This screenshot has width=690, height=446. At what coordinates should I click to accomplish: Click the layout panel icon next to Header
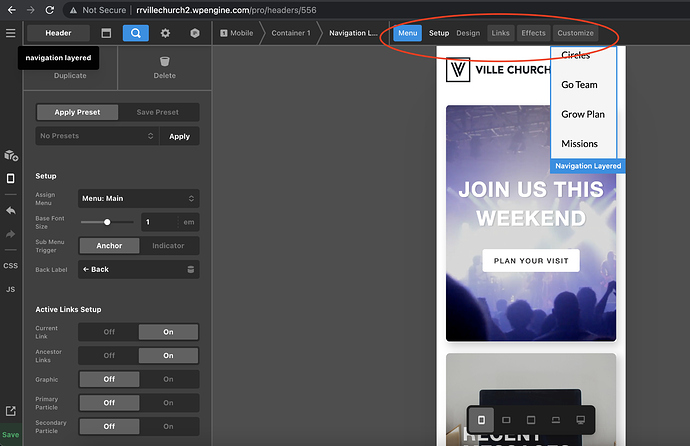point(107,33)
